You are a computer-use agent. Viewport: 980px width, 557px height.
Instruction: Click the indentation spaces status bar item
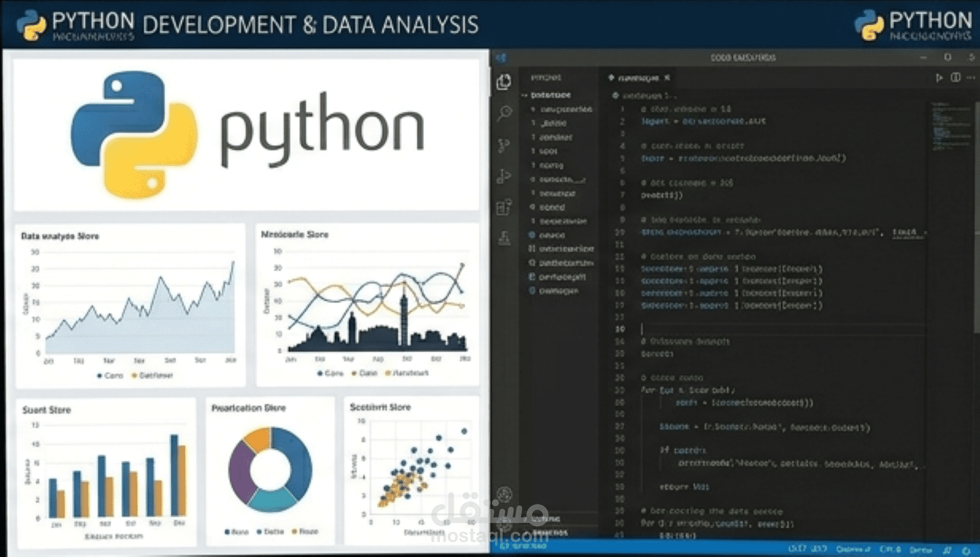pos(853,549)
